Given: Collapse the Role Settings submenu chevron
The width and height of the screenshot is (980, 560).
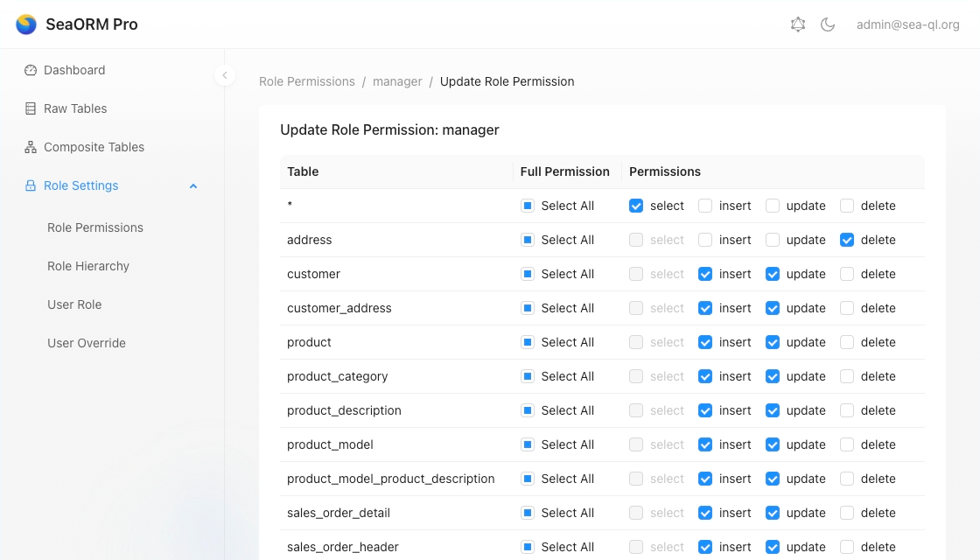Looking at the screenshot, I should click(193, 185).
